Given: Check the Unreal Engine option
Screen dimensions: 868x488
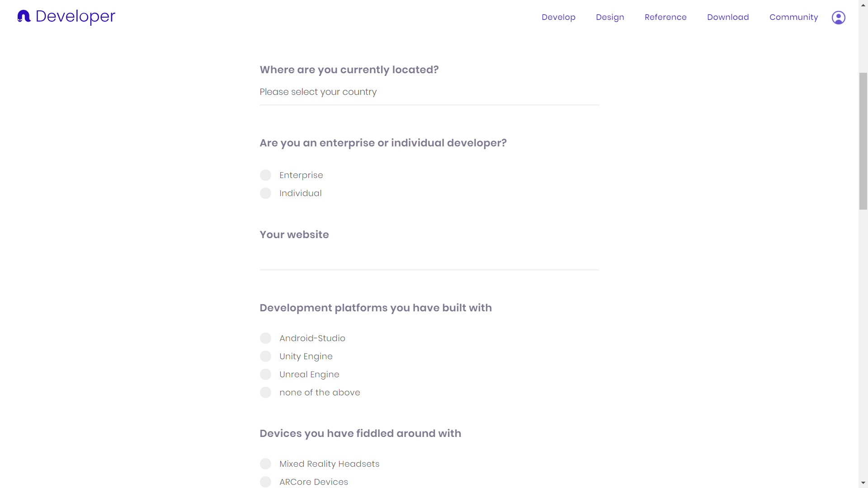Looking at the screenshot, I should coord(266,375).
